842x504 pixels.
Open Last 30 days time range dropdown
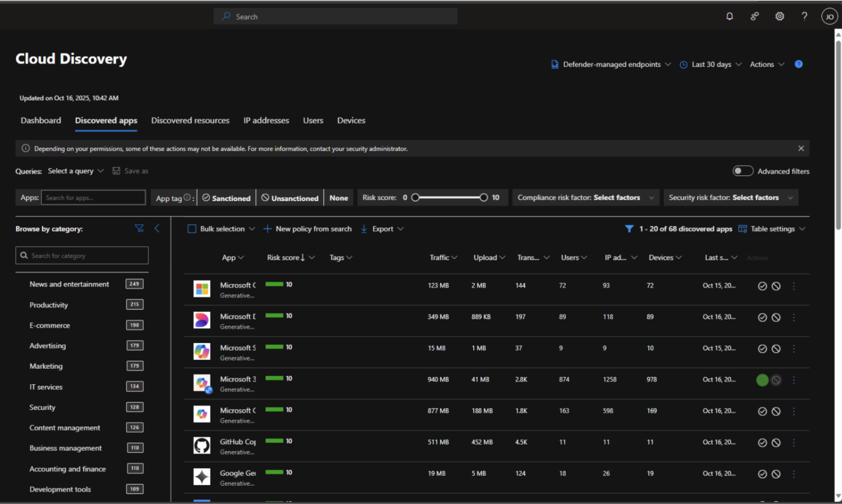click(x=711, y=64)
